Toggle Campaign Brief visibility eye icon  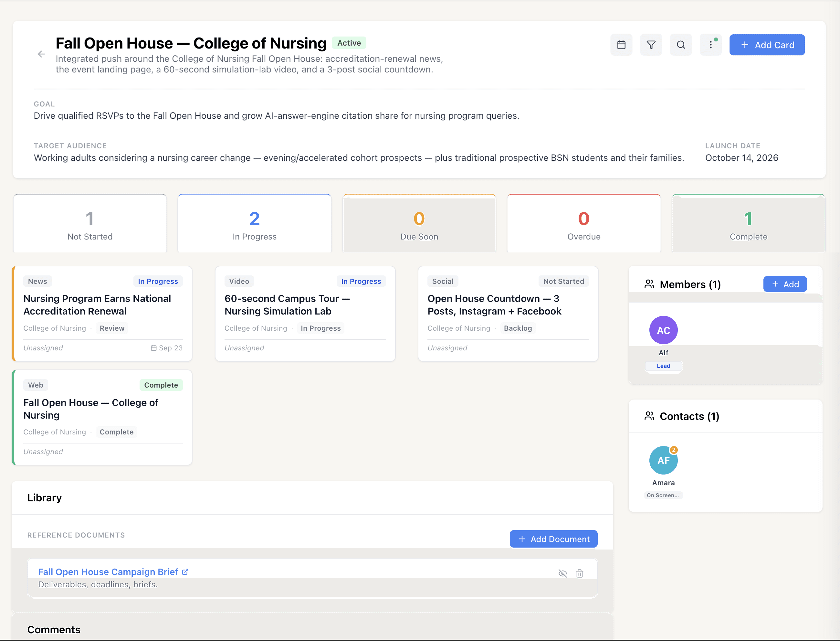tap(562, 573)
